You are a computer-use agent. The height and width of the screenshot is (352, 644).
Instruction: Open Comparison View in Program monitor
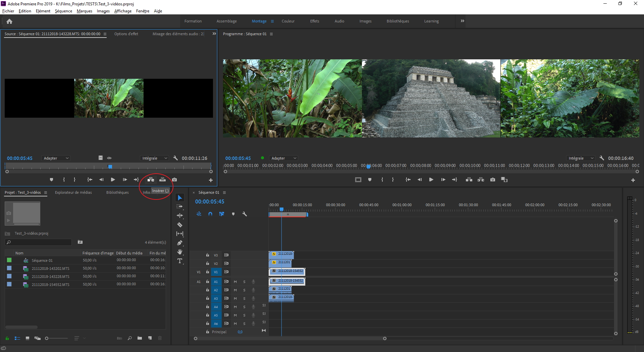pyautogui.click(x=504, y=180)
